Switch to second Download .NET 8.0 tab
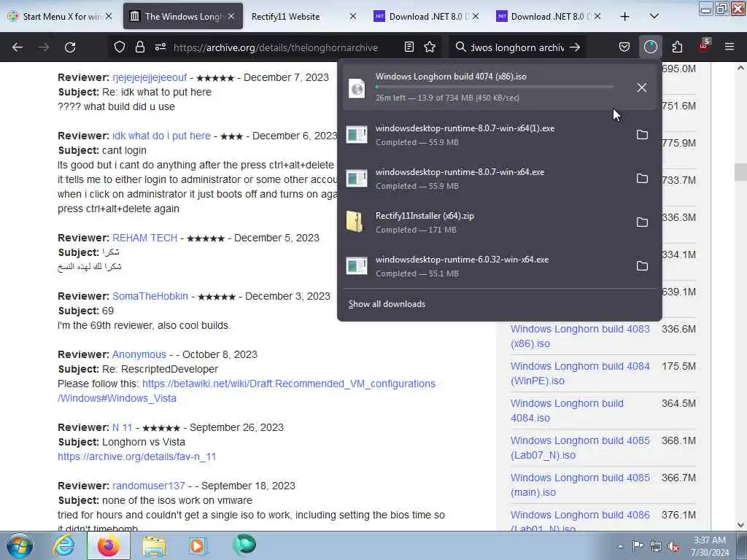 548,17
